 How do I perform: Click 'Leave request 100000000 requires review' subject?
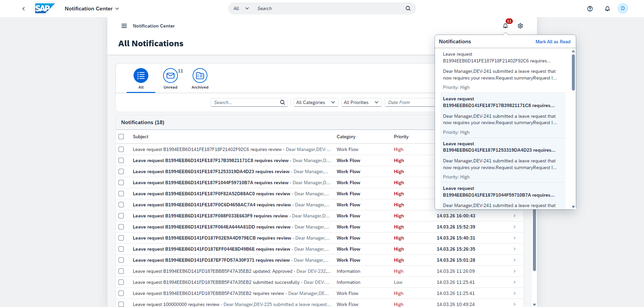pos(176,304)
